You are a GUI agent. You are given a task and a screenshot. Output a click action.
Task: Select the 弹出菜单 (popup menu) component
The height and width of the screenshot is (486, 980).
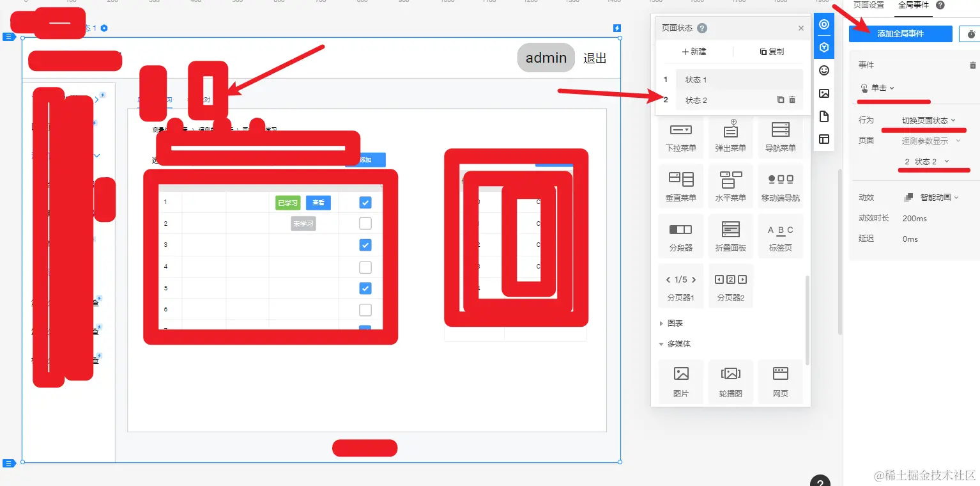730,137
